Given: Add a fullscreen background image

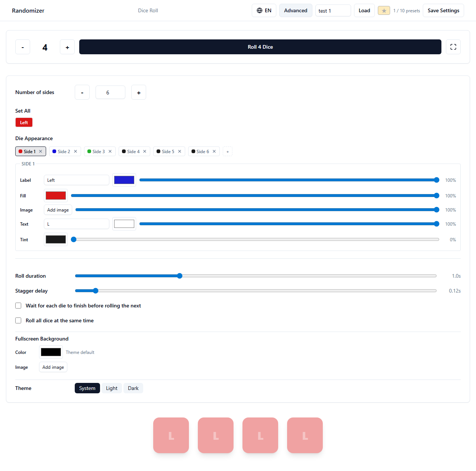Looking at the screenshot, I should (53, 367).
